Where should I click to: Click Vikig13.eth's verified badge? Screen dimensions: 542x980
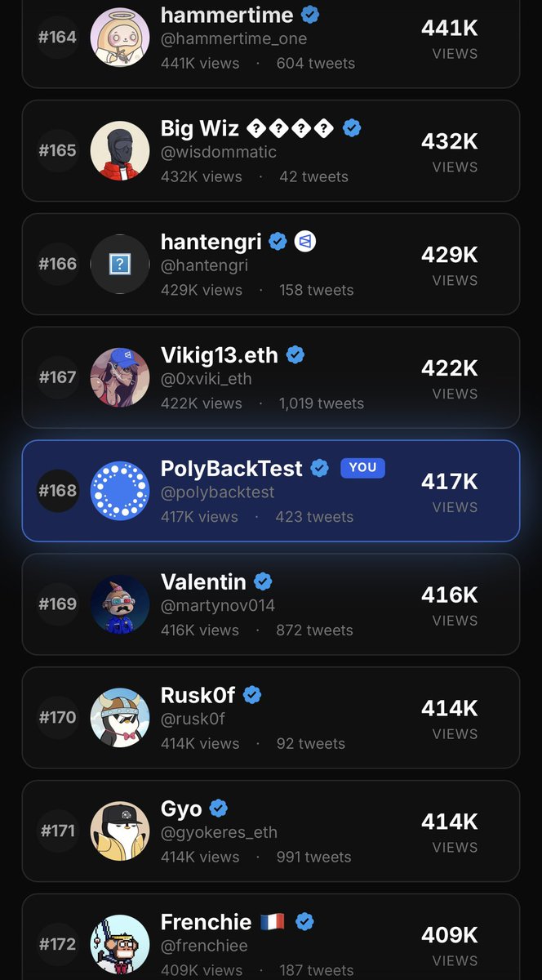pos(295,355)
